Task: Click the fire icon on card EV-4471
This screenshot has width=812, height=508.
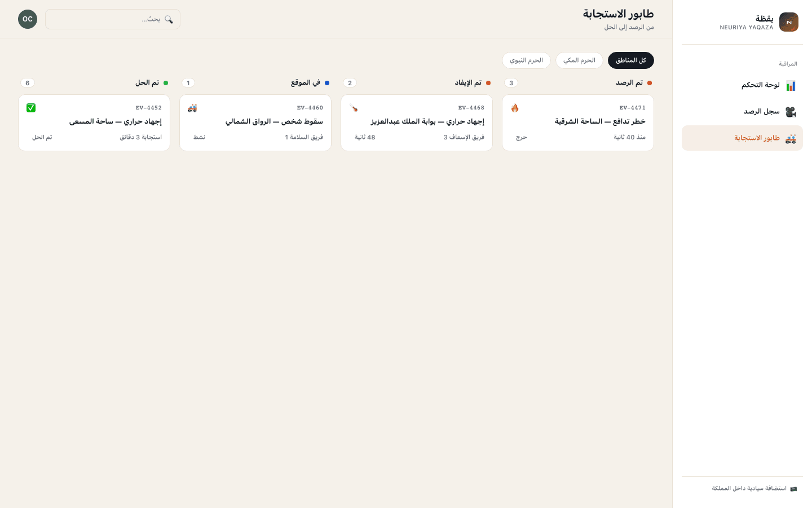Action: coord(515,108)
